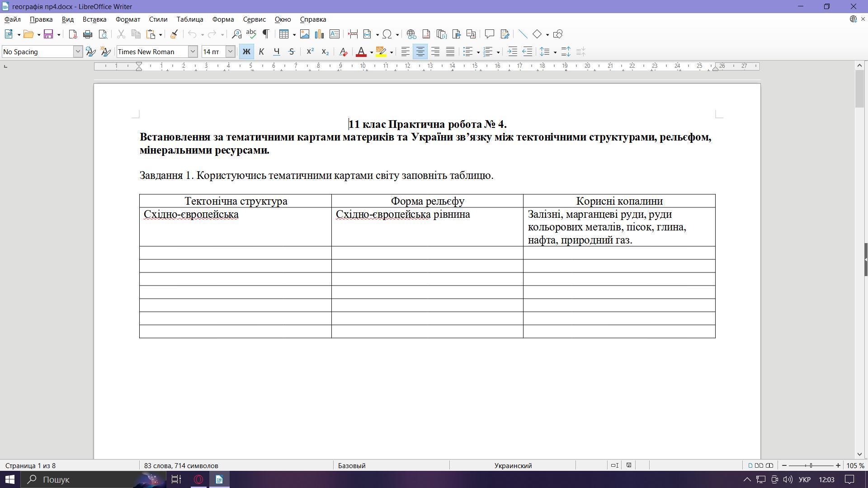Toggle formatting marks pilcrow button
The image size is (868, 488).
pyautogui.click(x=266, y=34)
